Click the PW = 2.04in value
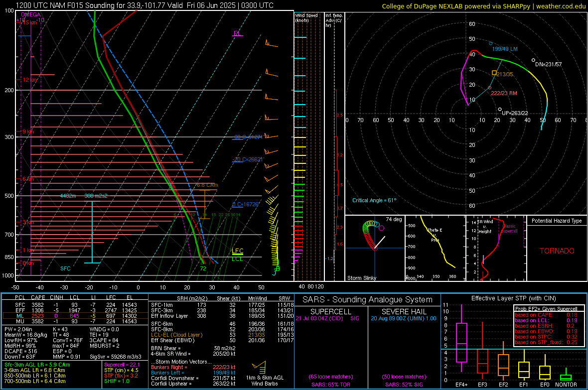This screenshot has width=588, height=390. coord(18,329)
